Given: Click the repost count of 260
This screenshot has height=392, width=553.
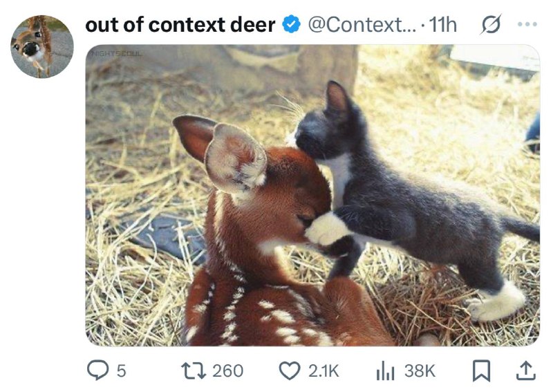Looking at the screenshot, I should (x=227, y=371).
